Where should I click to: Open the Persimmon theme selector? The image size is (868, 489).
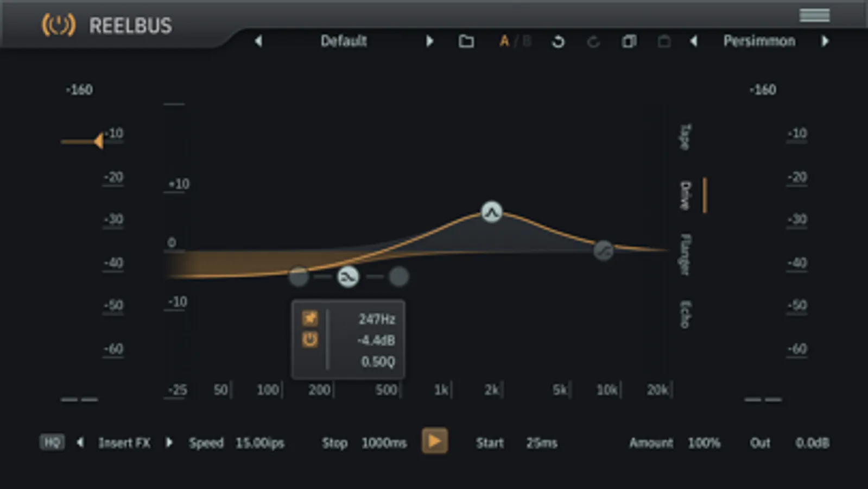coord(759,41)
